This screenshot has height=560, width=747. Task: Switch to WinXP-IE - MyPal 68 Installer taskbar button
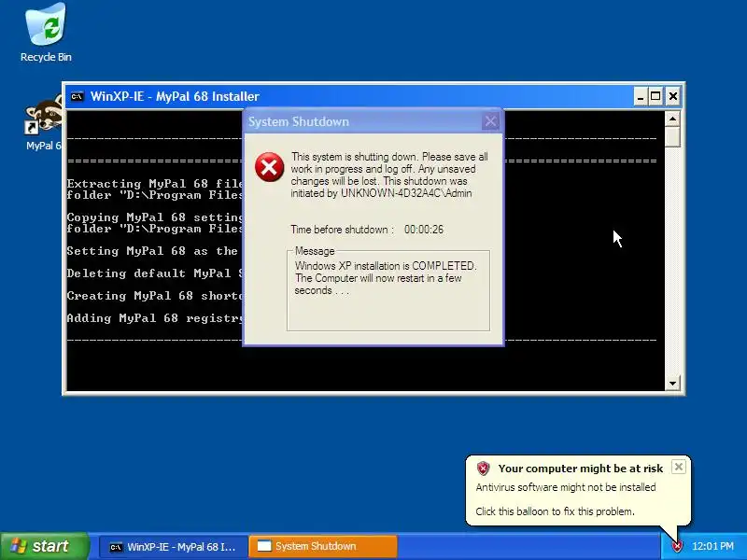tap(174, 547)
